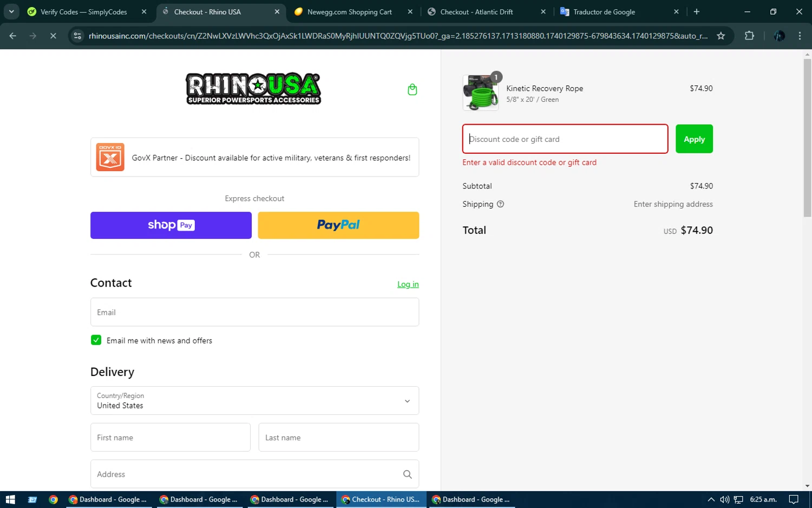Click the Kinetic Recovery Rope thumbnail
This screenshot has height=508, width=812.
click(x=481, y=93)
